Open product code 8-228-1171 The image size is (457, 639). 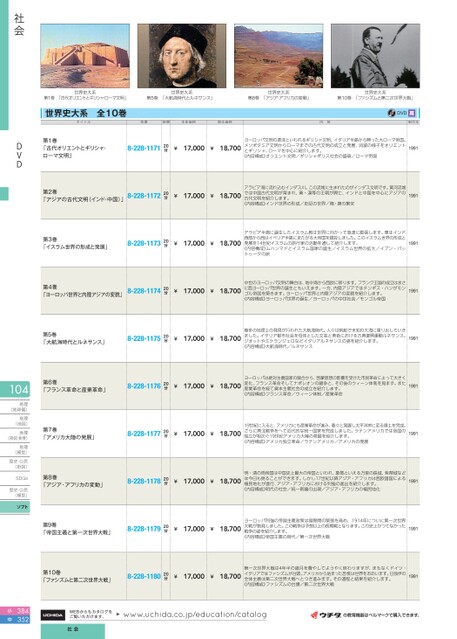pos(144,148)
